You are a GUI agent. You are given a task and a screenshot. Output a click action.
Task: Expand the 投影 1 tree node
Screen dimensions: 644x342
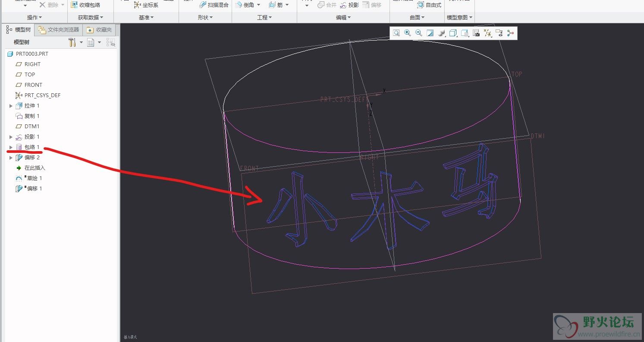(x=11, y=137)
